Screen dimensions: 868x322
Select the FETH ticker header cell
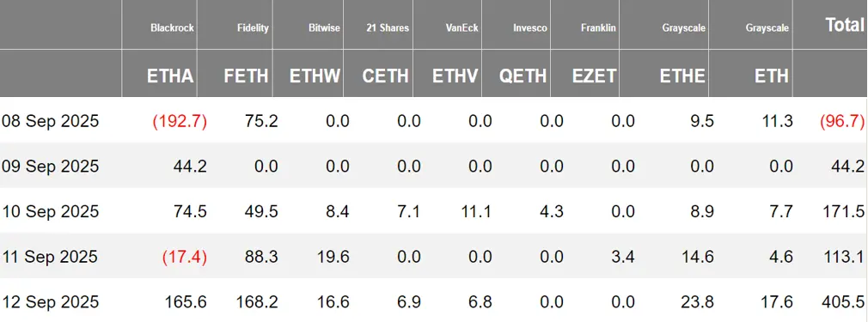click(x=247, y=76)
